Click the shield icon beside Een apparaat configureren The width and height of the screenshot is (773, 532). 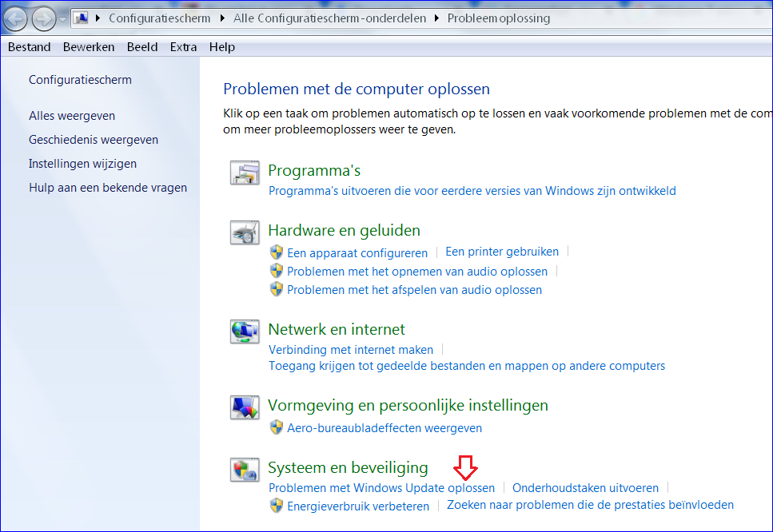click(x=277, y=252)
